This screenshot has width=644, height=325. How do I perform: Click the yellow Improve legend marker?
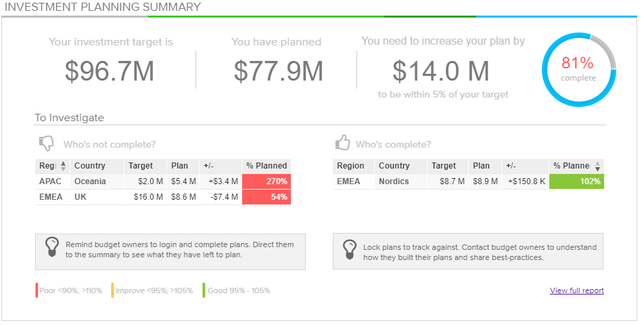tap(112, 290)
